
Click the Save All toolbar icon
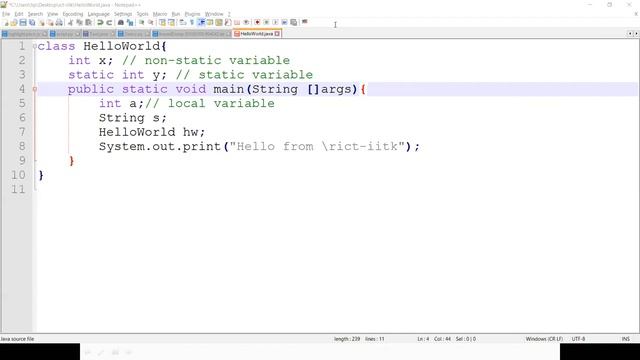click(32, 22)
